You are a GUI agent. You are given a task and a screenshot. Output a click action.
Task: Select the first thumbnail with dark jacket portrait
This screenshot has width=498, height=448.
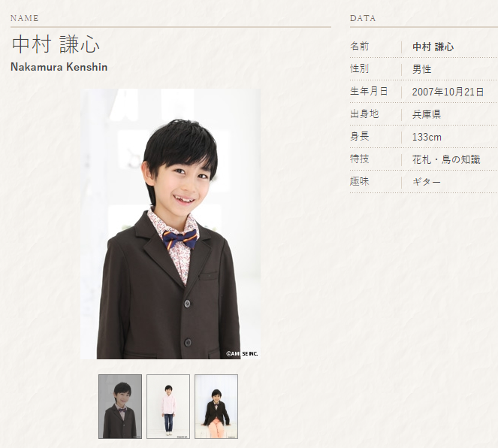120,406
